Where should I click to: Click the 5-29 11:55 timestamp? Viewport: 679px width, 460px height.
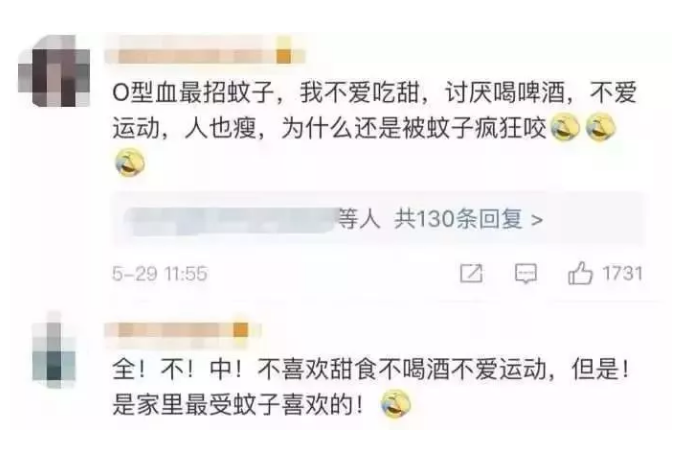click(160, 274)
